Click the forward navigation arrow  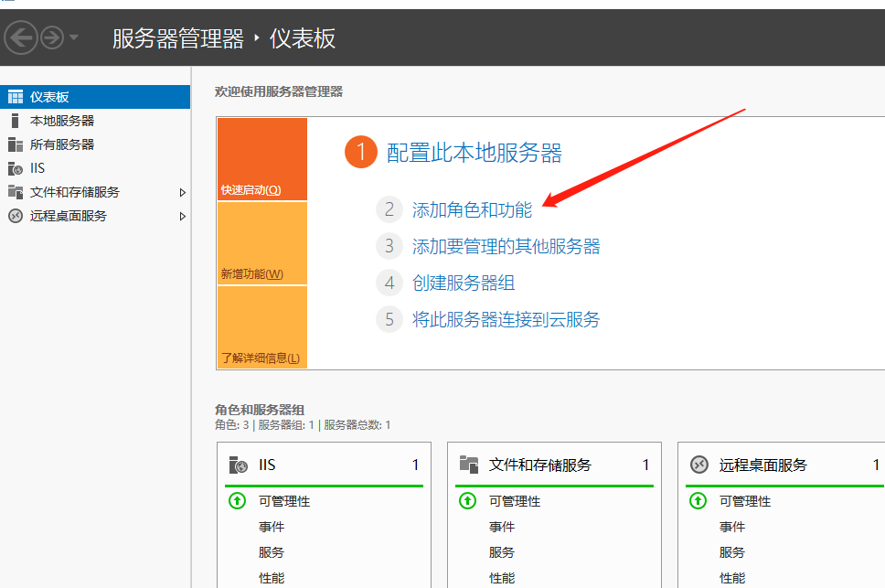[52, 37]
